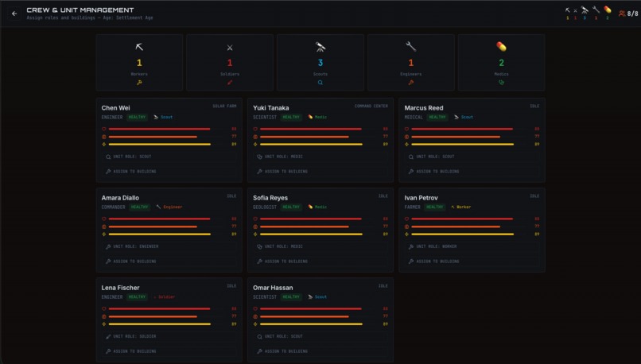Open Sofia Reyes's Unit Role: Medic selector
Screen dimensions: 641x364
(320, 246)
